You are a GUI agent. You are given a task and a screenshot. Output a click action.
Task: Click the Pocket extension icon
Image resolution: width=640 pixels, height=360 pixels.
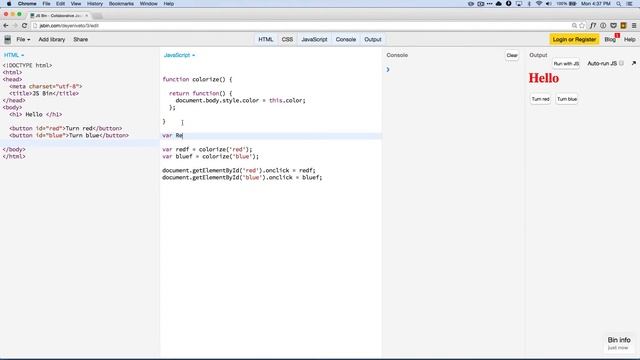(x=613, y=26)
